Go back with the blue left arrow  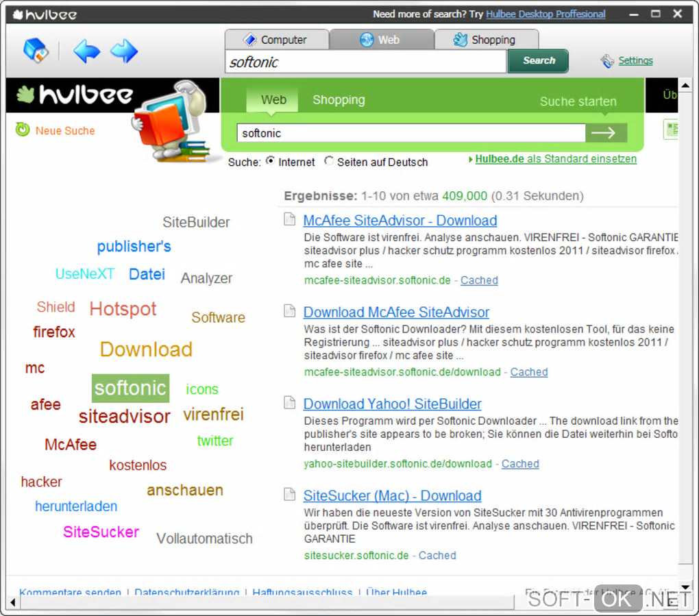(86, 51)
